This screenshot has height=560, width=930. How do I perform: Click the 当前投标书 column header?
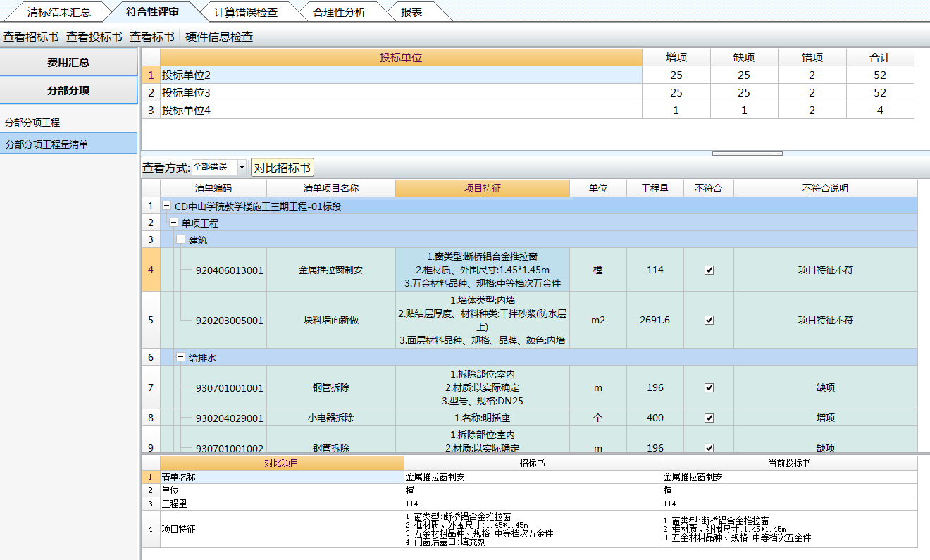(x=789, y=463)
